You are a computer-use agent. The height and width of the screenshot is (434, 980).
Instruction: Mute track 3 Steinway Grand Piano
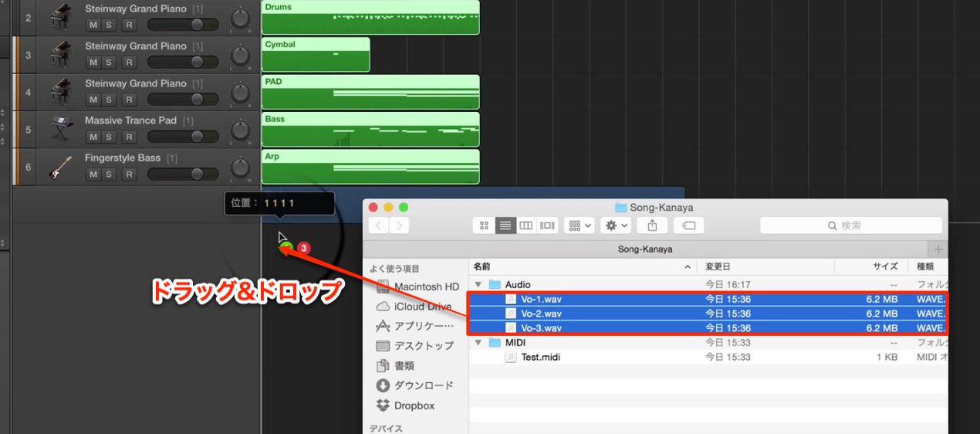[x=93, y=62]
